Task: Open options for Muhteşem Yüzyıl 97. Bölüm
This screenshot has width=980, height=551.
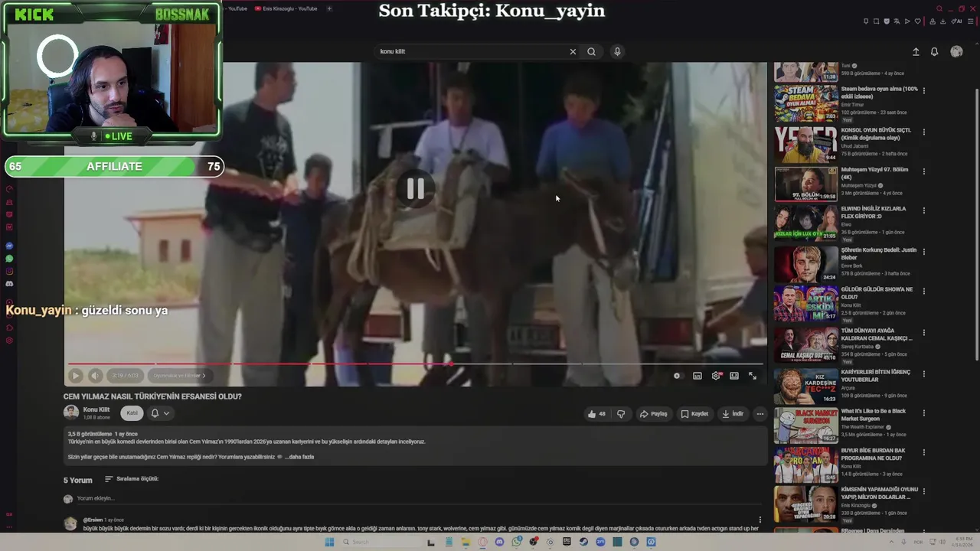Action: point(924,171)
